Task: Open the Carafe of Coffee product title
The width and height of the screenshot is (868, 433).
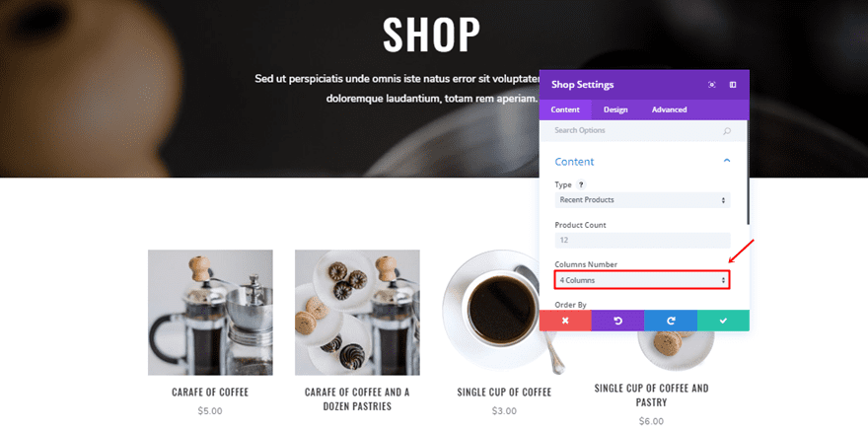Action: [210, 392]
